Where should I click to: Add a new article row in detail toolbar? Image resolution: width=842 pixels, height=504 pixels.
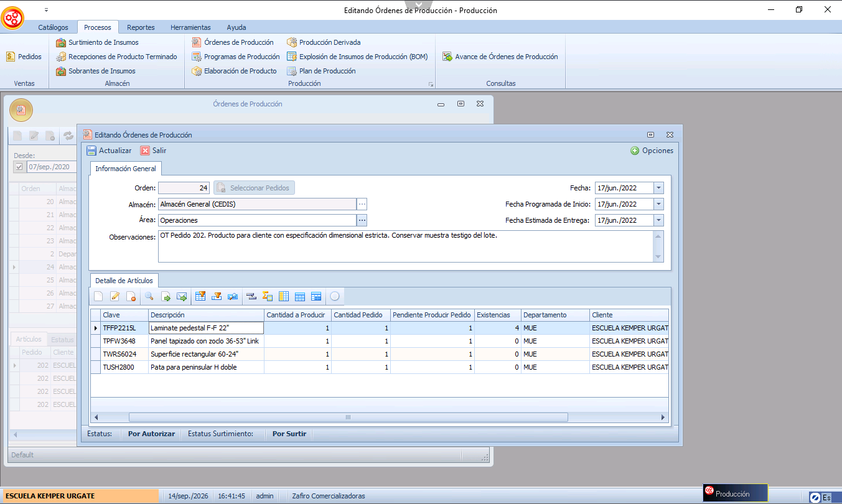pos(98,297)
